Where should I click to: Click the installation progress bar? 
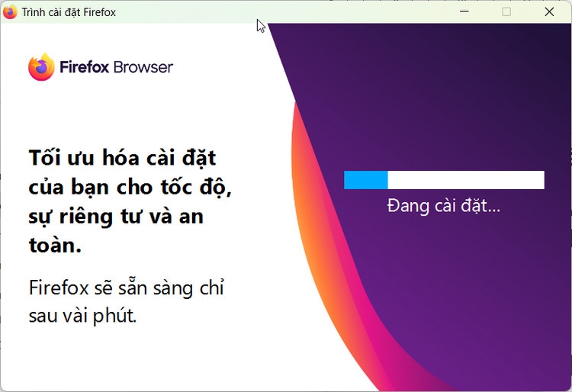[x=444, y=180]
